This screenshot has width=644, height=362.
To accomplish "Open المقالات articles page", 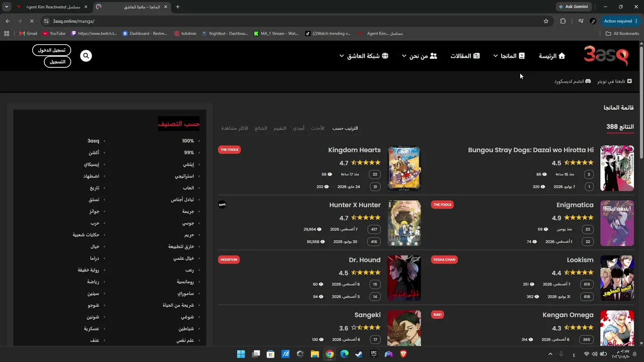I will pos(465,56).
